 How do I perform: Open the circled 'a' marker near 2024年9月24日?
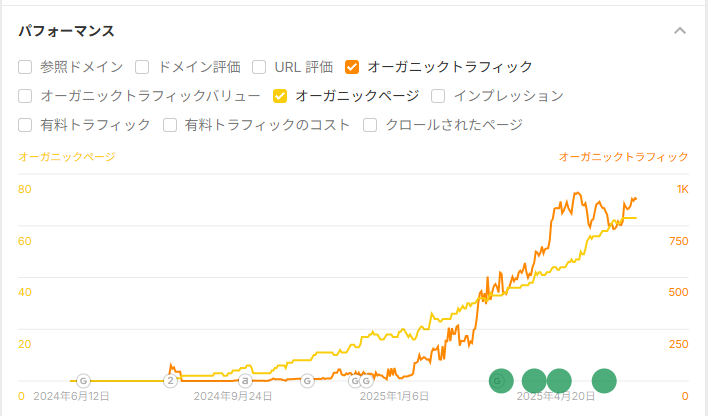pyautogui.click(x=245, y=381)
